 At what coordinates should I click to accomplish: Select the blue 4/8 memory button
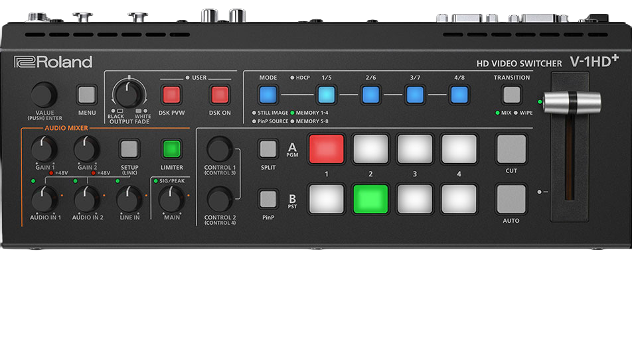[x=459, y=95]
